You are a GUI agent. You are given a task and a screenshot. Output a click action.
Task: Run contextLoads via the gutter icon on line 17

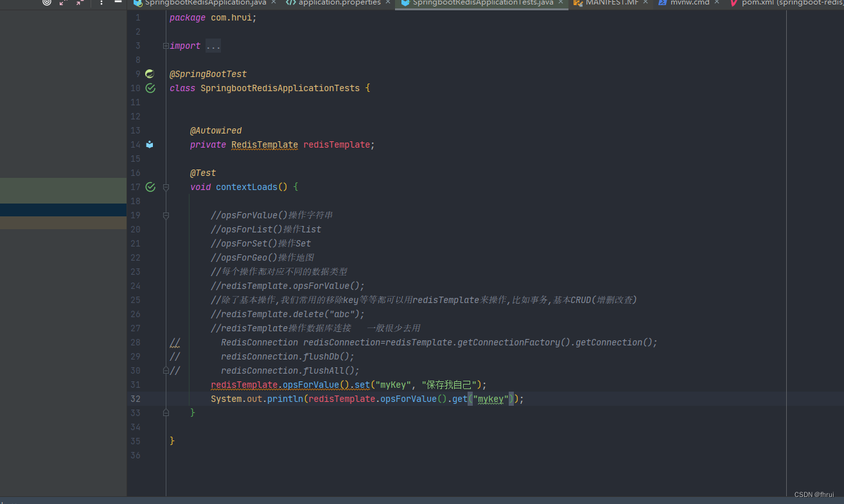[150, 187]
